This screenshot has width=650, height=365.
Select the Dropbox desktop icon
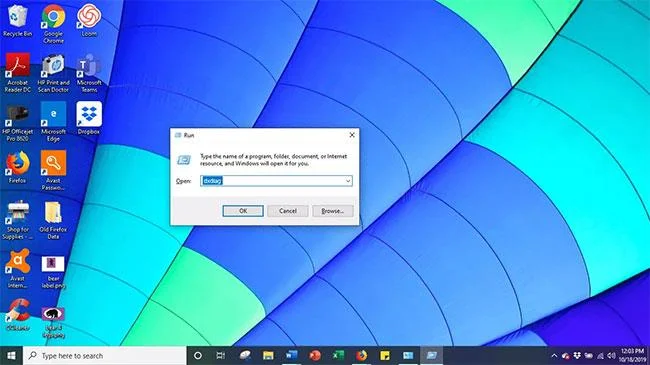tap(89, 119)
